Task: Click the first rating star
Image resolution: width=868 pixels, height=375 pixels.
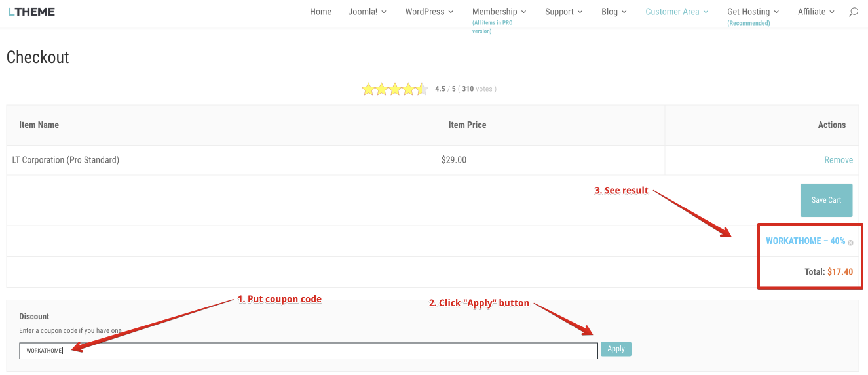Action: click(x=368, y=89)
